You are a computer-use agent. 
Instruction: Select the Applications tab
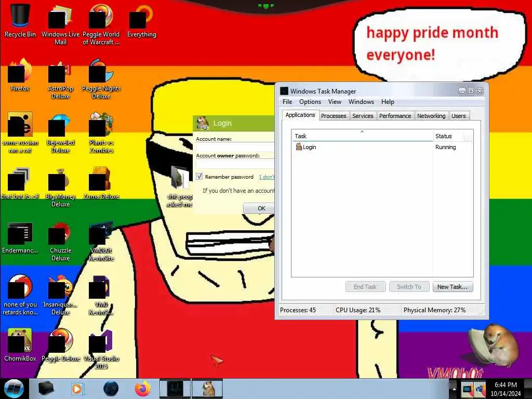tap(300, 115)
